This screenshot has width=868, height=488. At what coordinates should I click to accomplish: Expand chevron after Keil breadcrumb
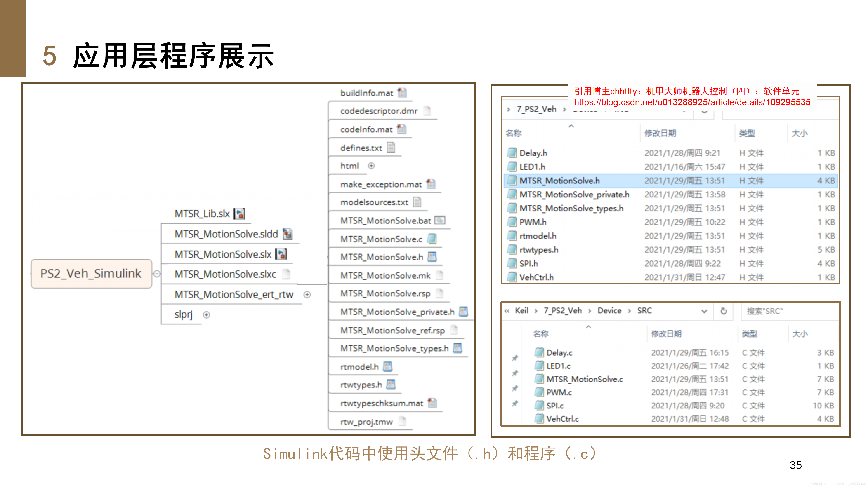536,311
